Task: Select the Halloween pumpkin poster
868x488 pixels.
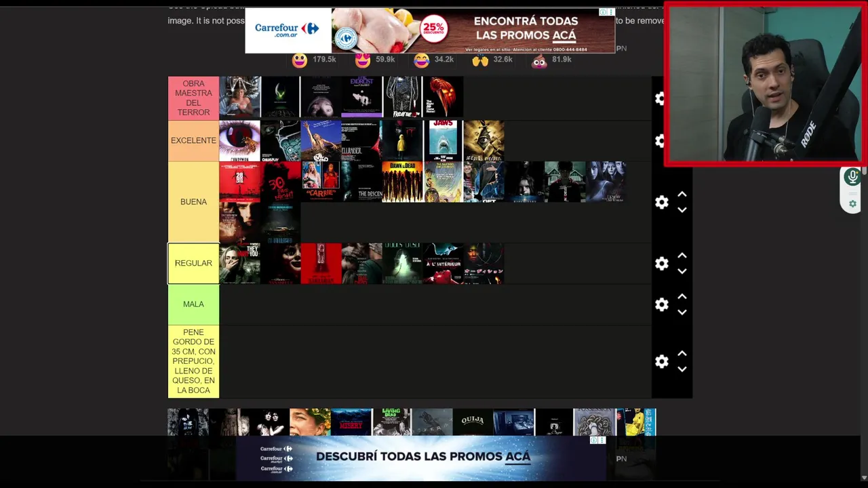Action: (443, 97)
